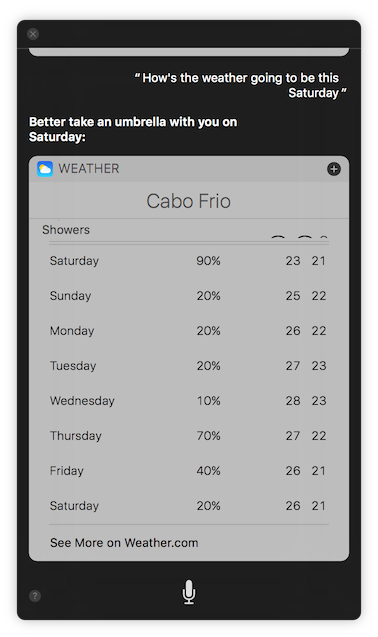Select the Friday 40% forecast row
The height and width of the screenshot is (637, 378).
[x=189, y=470]
